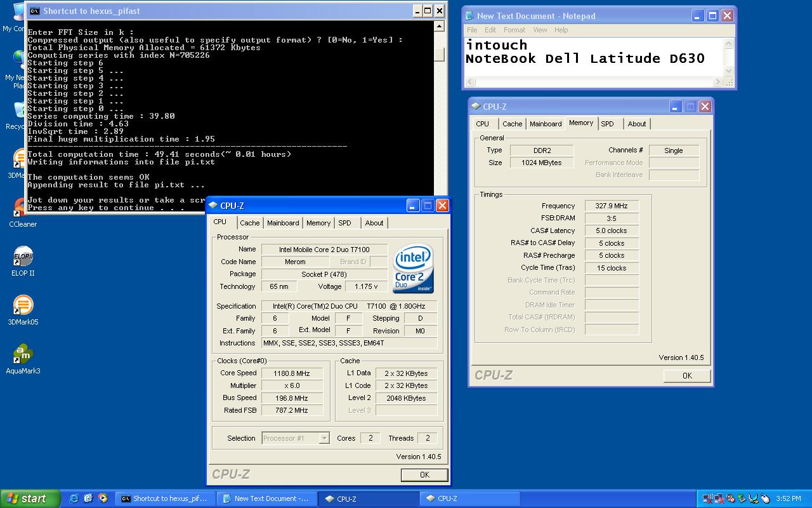This screenshot has width=812, height=508.
Task: Click the Notepad title bar document icon
Action: coord(469,16)
